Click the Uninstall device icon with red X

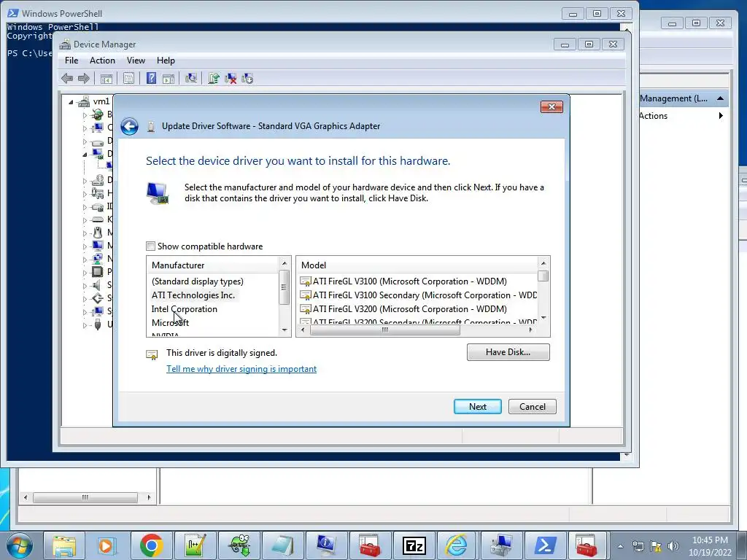[231, 79]
